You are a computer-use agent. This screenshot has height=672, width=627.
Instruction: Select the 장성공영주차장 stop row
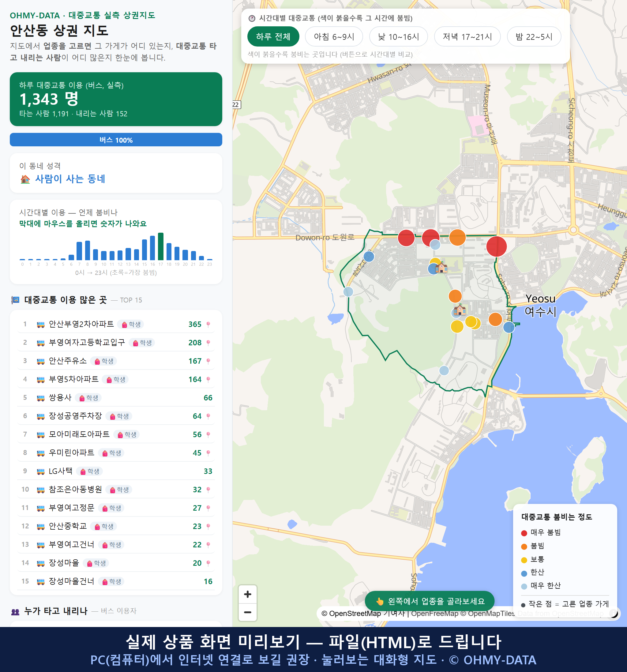pos(116,416)
